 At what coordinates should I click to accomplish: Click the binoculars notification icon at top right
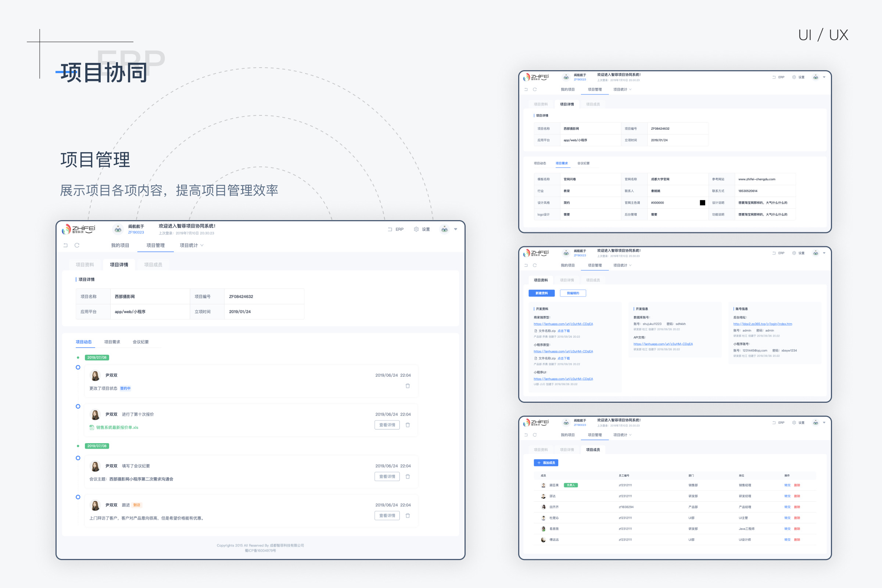point(444,229)
